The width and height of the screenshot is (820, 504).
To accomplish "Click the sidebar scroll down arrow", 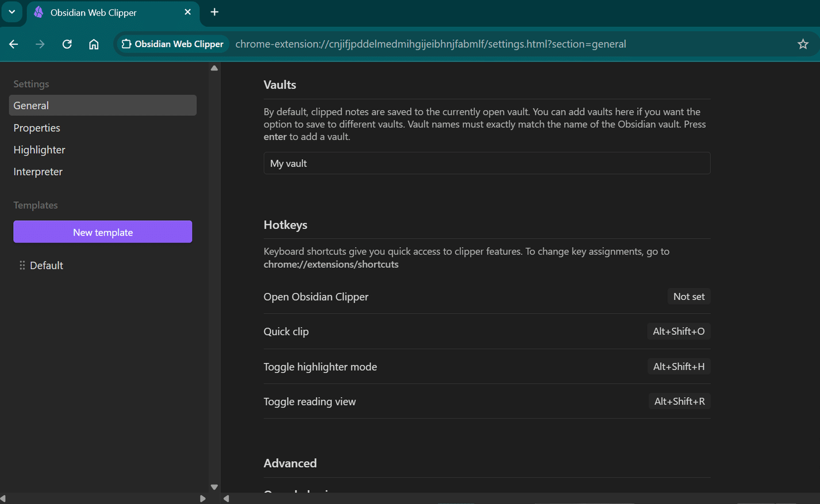I will click(x=214, y=487).
